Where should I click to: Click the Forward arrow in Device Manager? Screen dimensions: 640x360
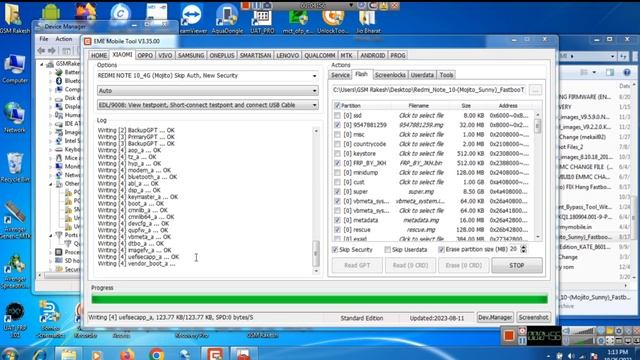point(52,51)
